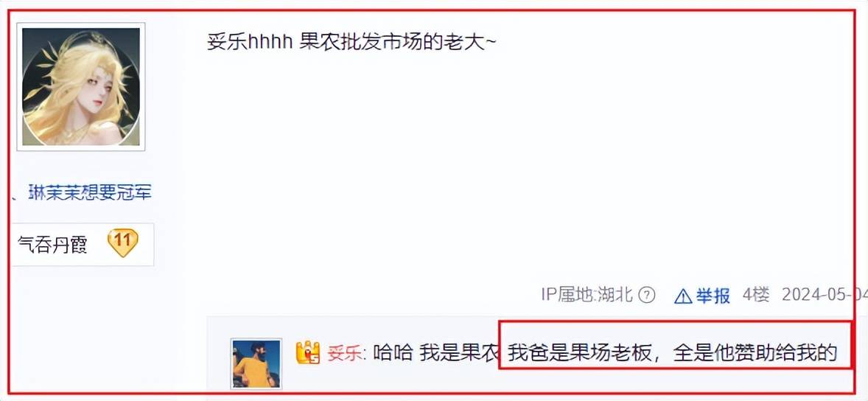Screen dimensions: 868x401
Task: Click the gold level 11 badge
Action: point(122,243)
